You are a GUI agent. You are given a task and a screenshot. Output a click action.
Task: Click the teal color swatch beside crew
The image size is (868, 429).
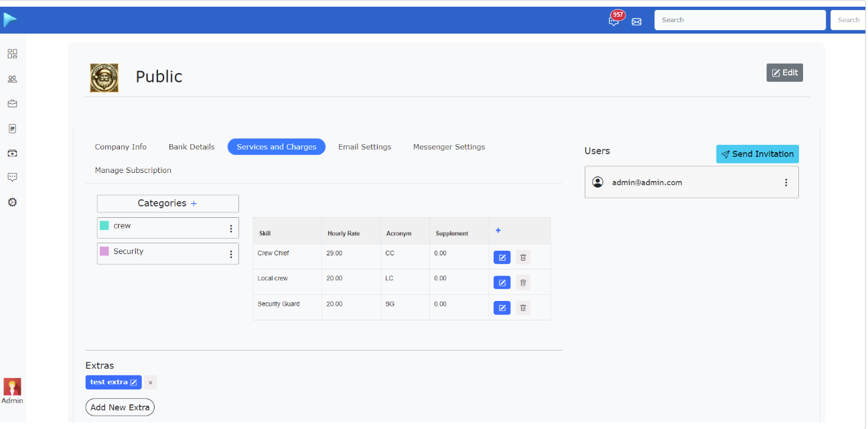(x=104, y=226)
